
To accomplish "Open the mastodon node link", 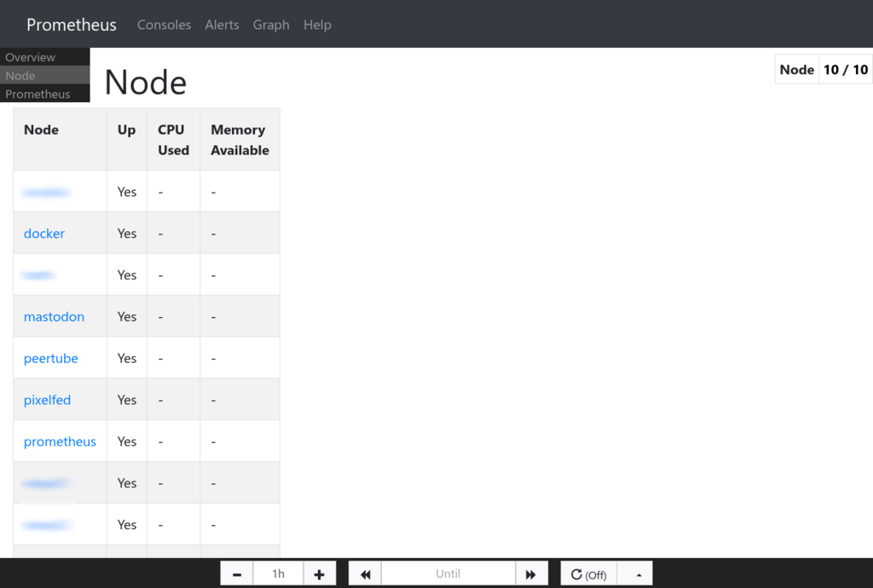I will pos(54,316).
